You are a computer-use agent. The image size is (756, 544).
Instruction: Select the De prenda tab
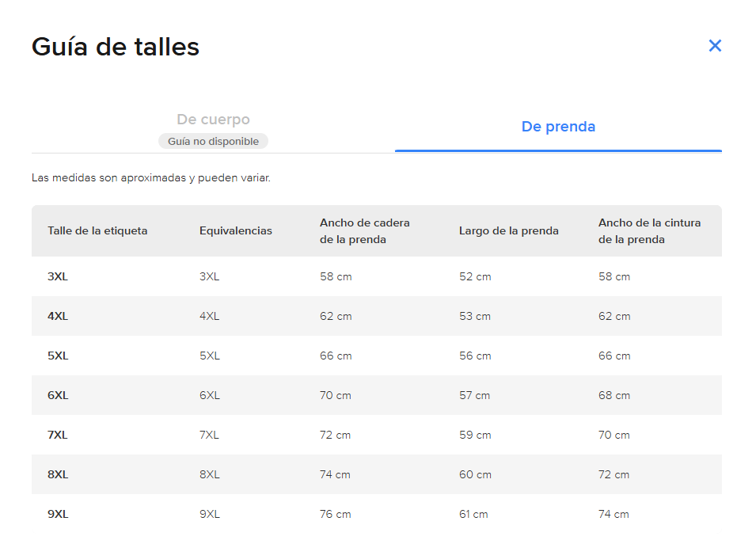(x=558, y=127)
